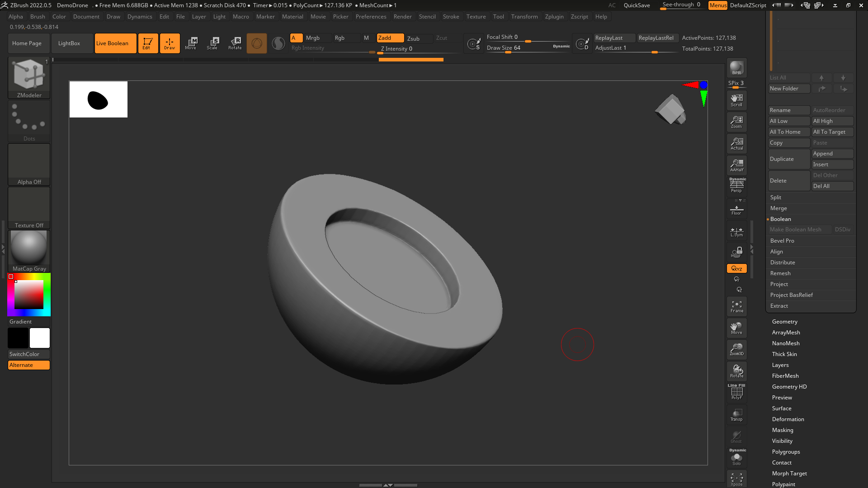This screenshot has height=488, width=868.
Task: Click the Frame view icon
Action: 736,306
